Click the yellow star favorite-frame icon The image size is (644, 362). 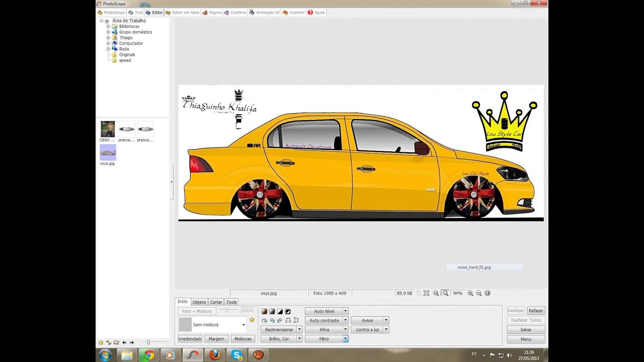(252, 320)
